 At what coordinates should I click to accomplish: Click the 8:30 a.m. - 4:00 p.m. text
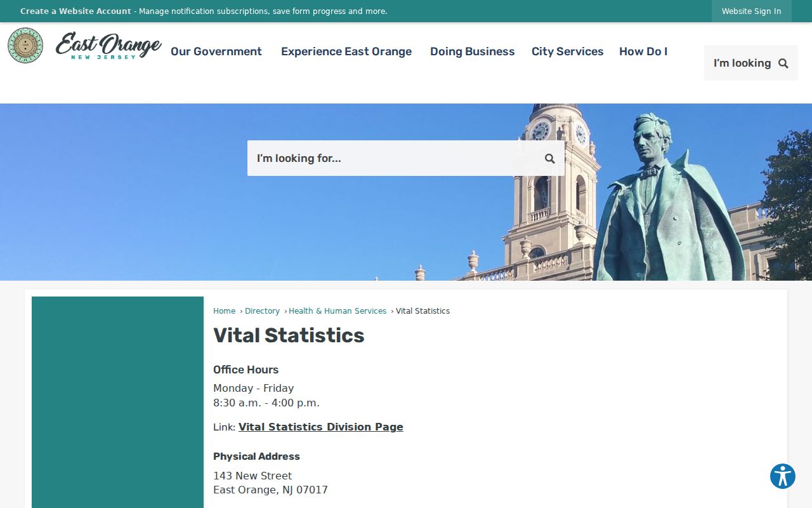(266, 403)
